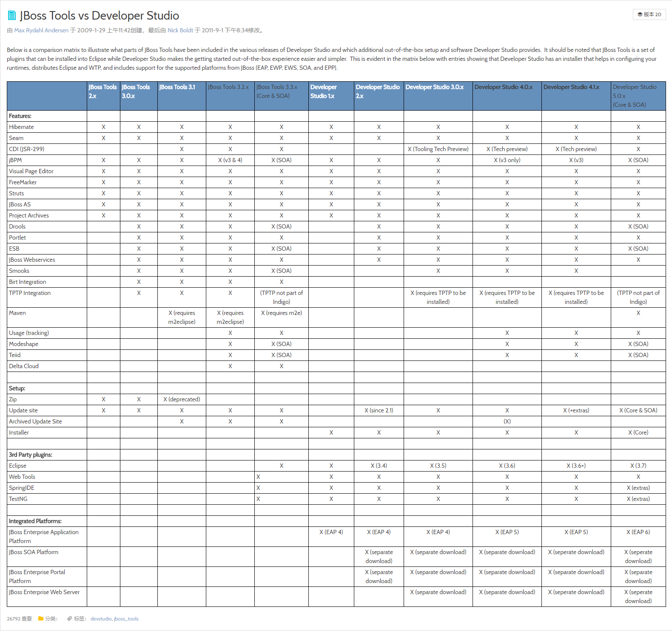This screenshot has height=632, width=672.
Task: Click the 'Usage (tracking)' row label
Action: tap(29, 333)
